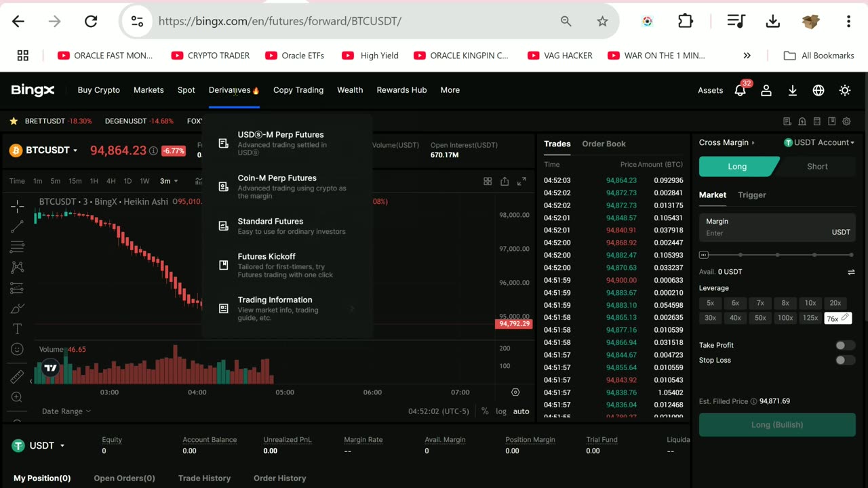
Task: Click the transfer arrows beside Avail.
Action: (851, 272)
